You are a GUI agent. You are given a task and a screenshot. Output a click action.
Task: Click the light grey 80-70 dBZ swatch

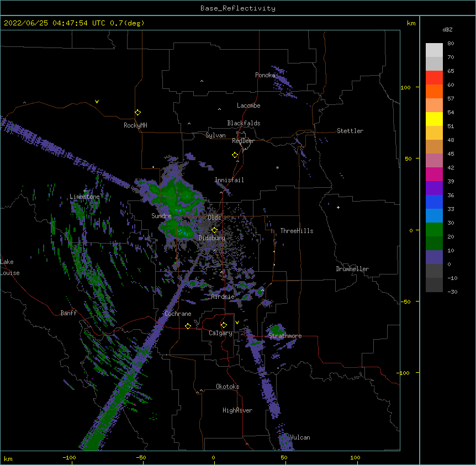[x=434, y=50]
